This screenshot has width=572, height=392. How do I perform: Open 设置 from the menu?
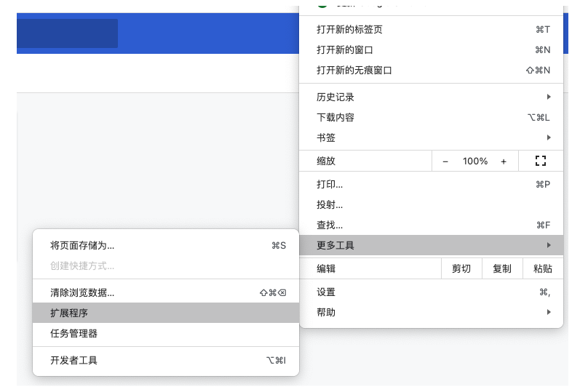pyautogui.click(x=326, y=292)
